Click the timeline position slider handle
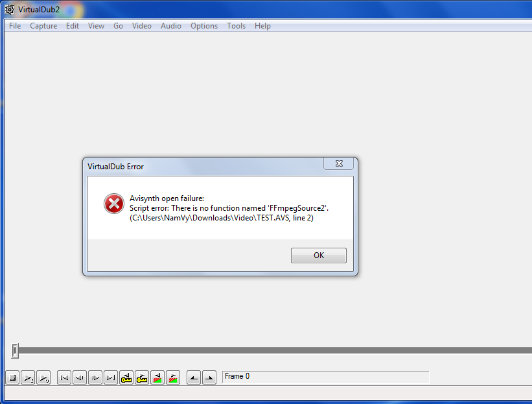The image size is (532, 404). pyautogui.click(x=15, y=350)
